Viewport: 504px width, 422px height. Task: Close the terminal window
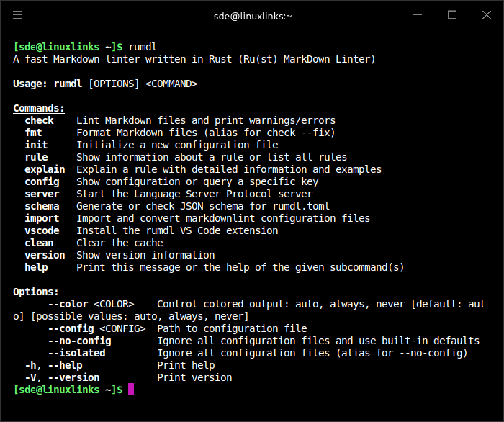click(487, 15)
